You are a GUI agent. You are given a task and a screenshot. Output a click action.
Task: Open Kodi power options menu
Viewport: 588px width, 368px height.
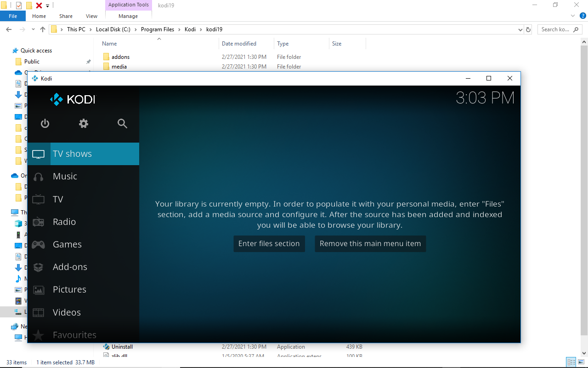point(45,123)
